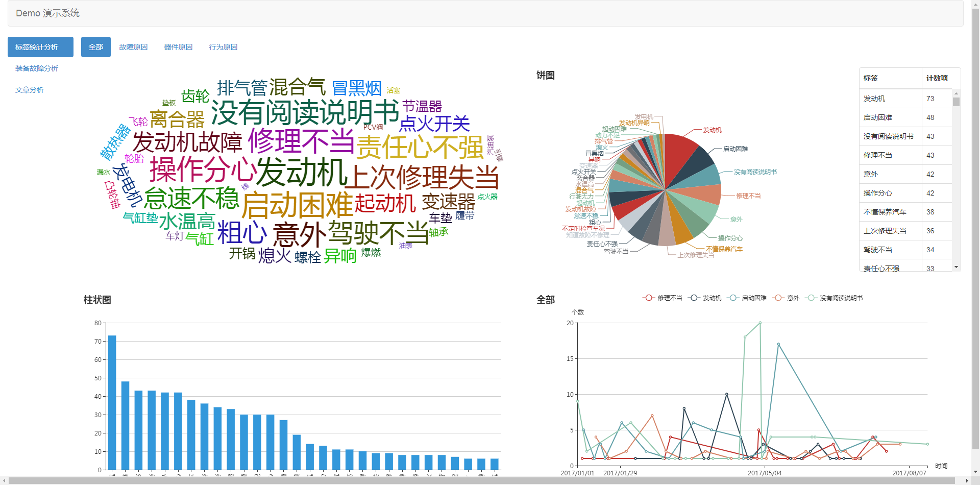Select the 发动机 table row
980x485 pixels.
tap(905, 99)
